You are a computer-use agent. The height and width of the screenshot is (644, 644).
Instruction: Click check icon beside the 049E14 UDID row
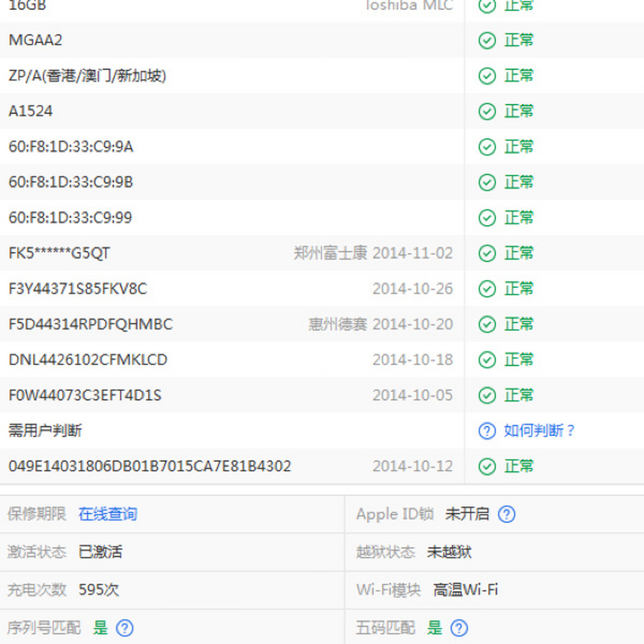coord(487,466)
